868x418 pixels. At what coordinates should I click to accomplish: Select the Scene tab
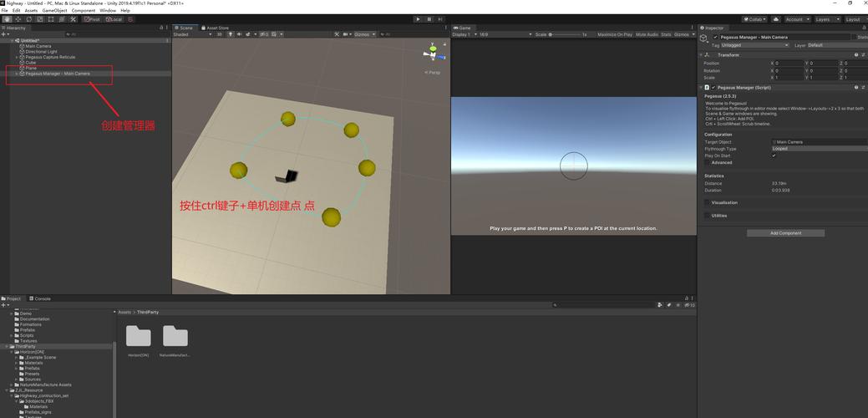coord(184,28)
